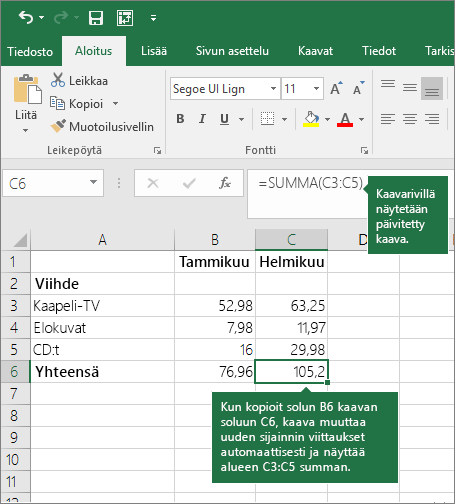Viewport: 455px width, 504px height.
Task: Select row 6 header
Action: 15,371
